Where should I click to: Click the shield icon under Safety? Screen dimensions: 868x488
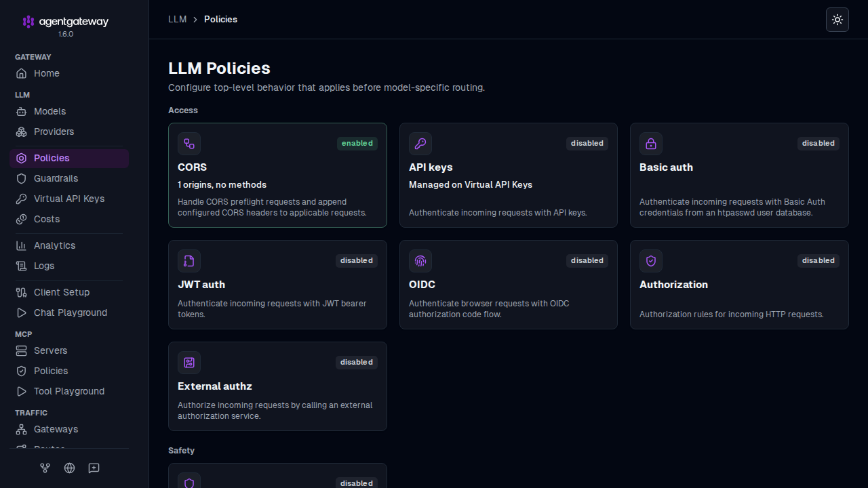tap(189, 482)
